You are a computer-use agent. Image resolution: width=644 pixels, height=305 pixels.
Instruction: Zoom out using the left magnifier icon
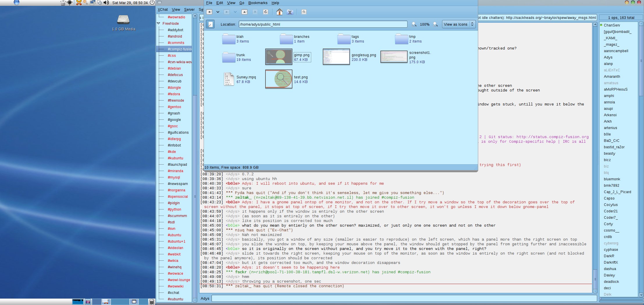(414, 24)
